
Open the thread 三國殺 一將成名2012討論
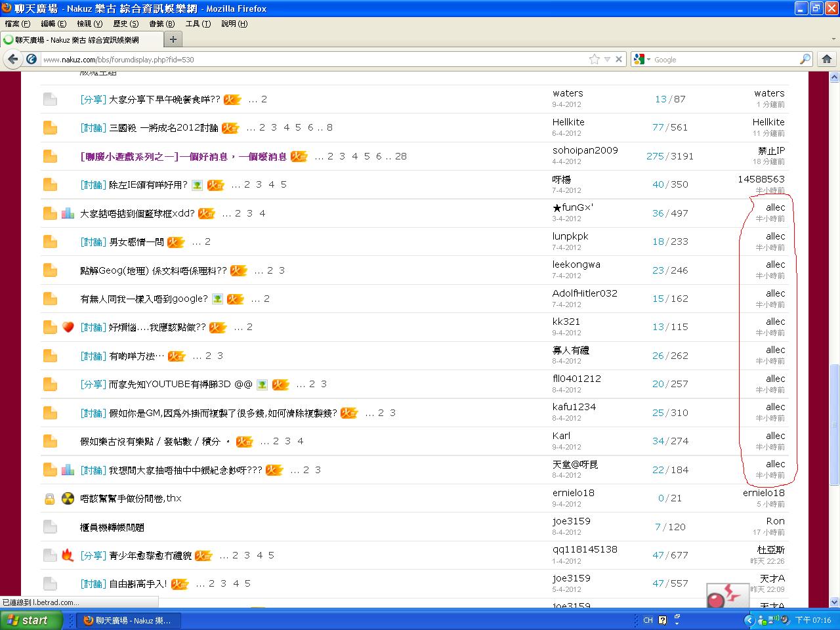(163, 128)
